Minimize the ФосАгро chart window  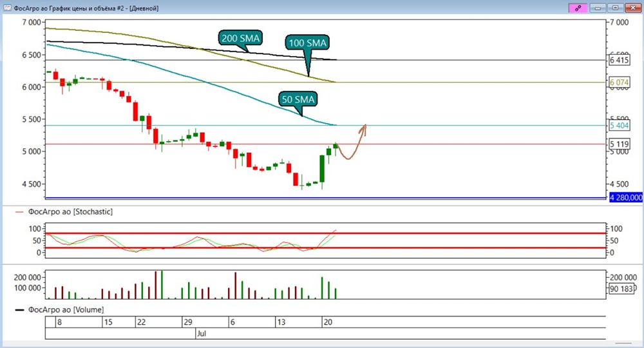pos(598,8)
